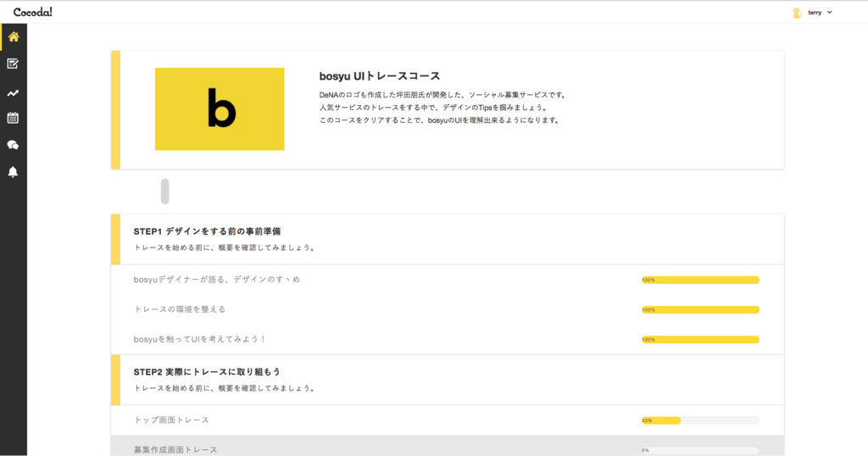The image size is (868, 456).
Task: Click STEP1 subtitle トレースを始める前に text
Action: coord(225,248)
